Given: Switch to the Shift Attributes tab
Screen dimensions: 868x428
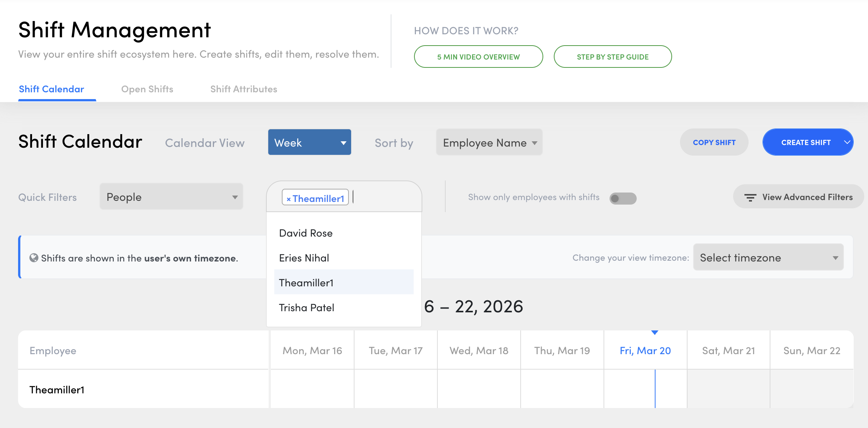Looking at the screenshot, I should click(x=243, y=89).
